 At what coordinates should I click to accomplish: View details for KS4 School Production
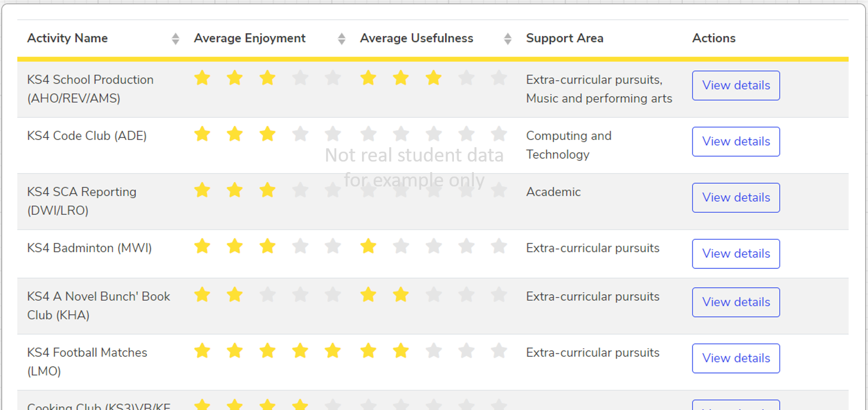[x=736, y=86]
